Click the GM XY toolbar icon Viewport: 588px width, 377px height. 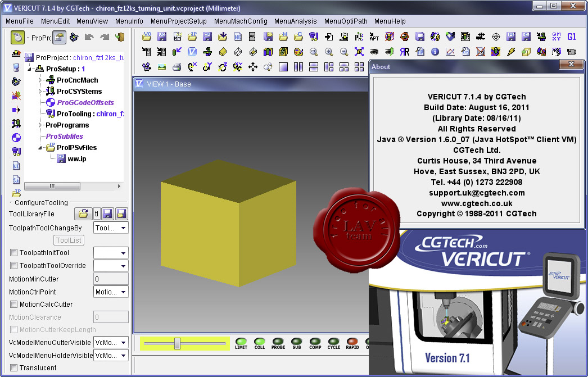click(x=556, y=37)
